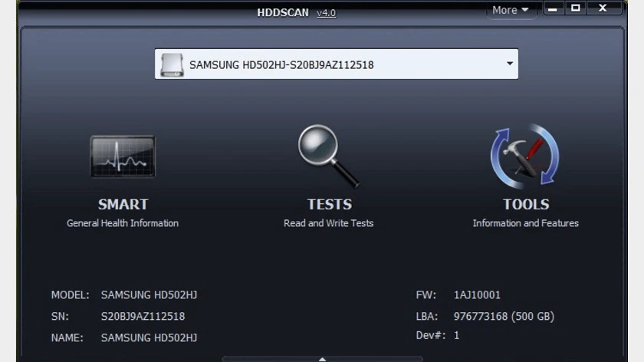
Task: Click the Read and Write Tests text
Action: (x=329, y=223)
